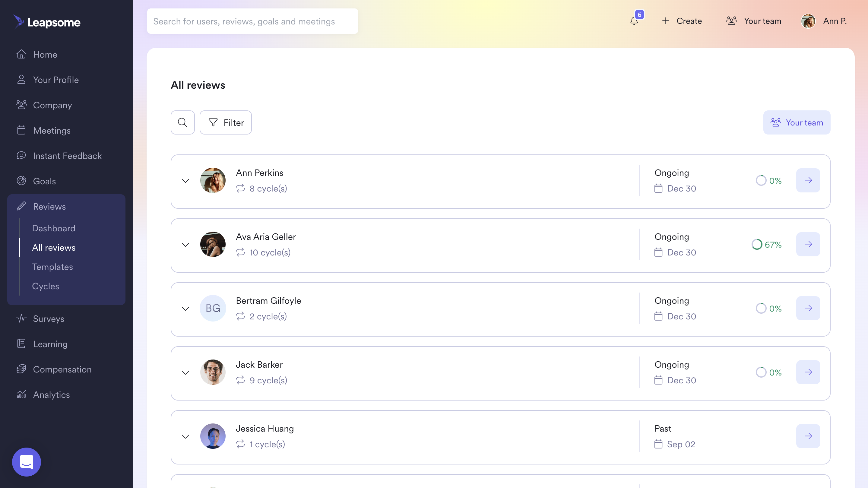The height and width of the screenshot is (488, 868).
Task: Click '2 cycle(s)' text
Action: (268, 316)
